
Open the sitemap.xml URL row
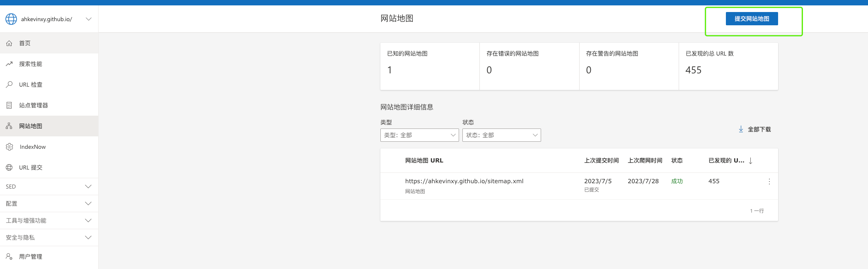tap(464, 181)
